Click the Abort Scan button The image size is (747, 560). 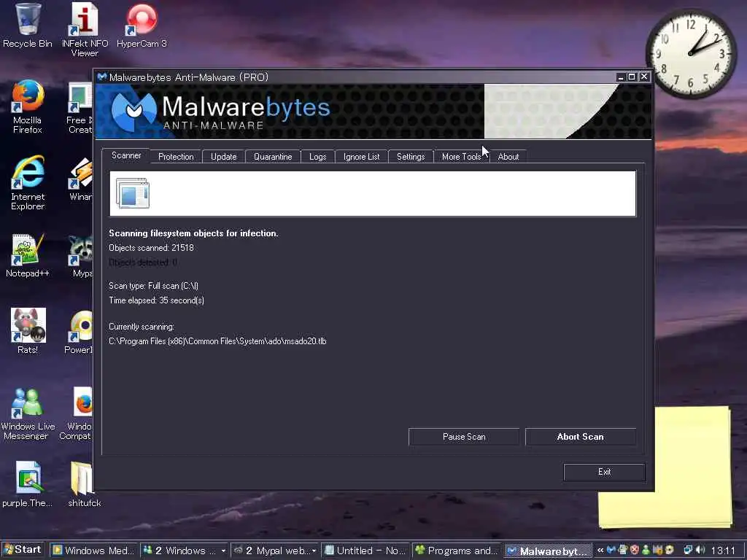point(580,437)
